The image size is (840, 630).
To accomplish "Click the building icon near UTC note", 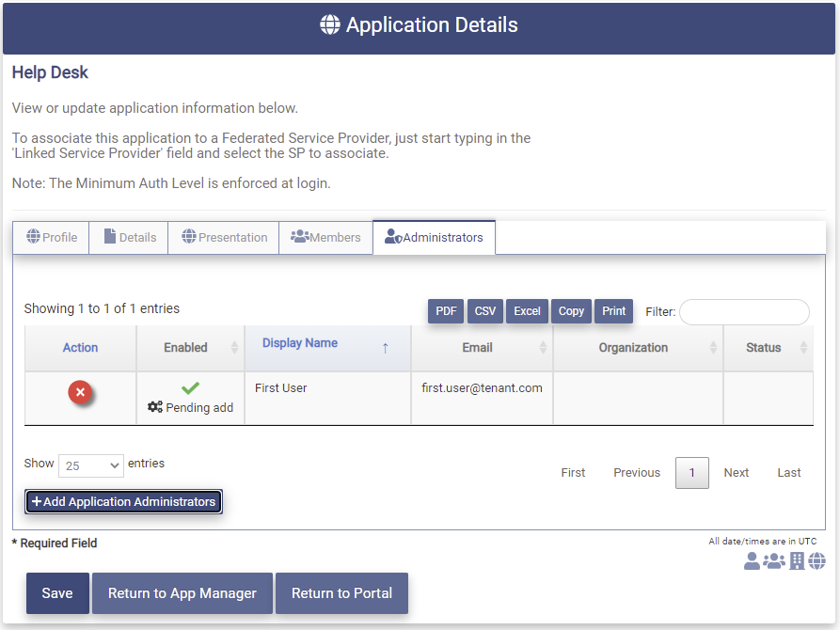I will click(x=797, y=561).
